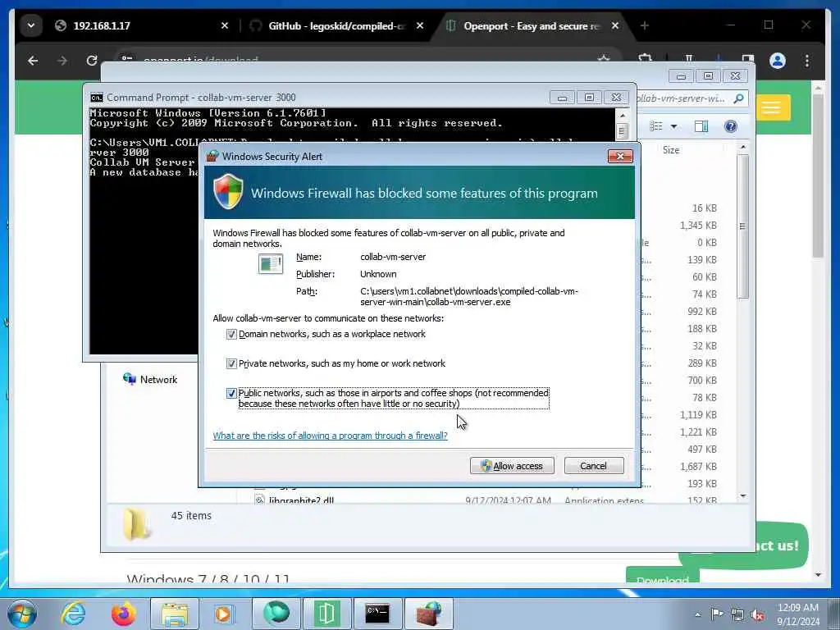Open the browser three-dot menu

[807, 61]
